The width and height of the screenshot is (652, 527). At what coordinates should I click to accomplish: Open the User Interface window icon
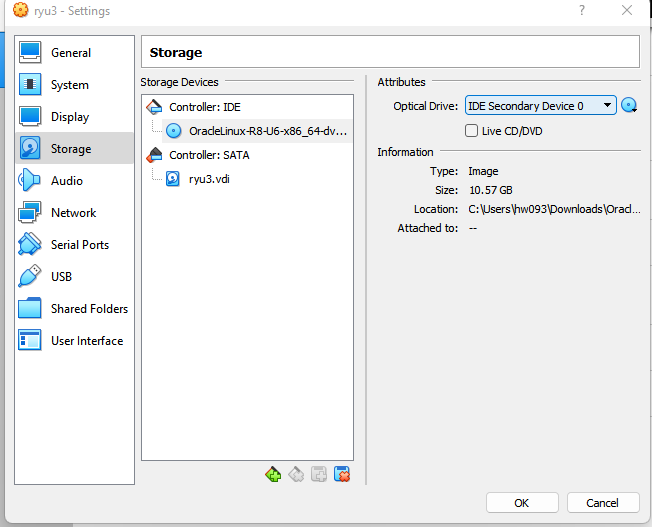[x=30, y=340]
